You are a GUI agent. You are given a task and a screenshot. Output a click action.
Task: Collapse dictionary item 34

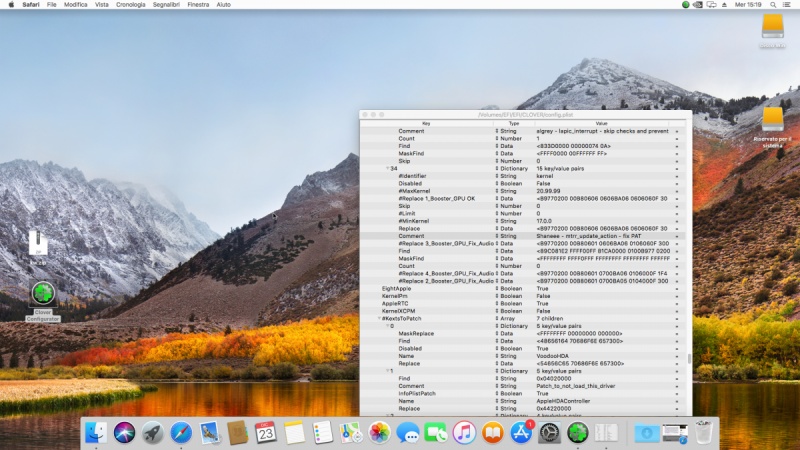(x=388, y=168)
